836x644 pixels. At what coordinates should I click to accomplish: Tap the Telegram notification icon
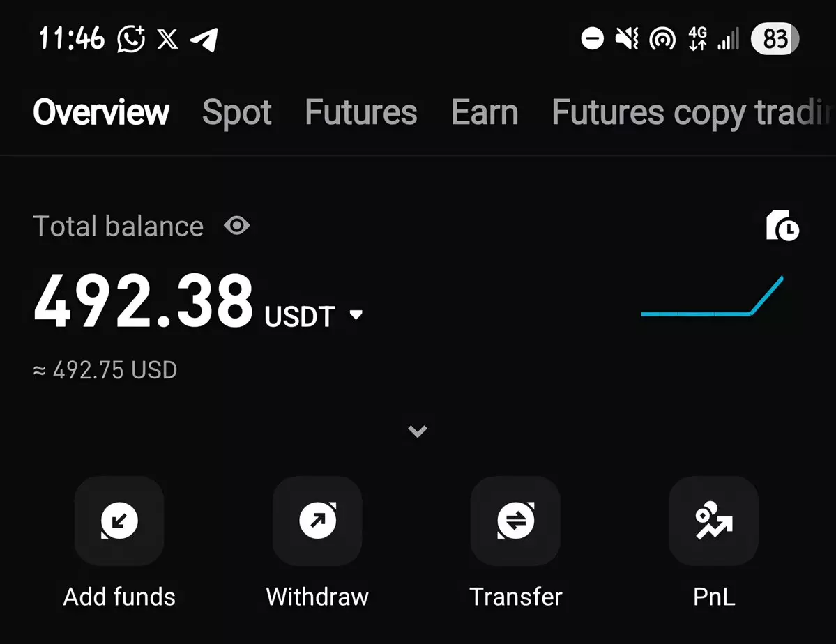pos(204,40)
